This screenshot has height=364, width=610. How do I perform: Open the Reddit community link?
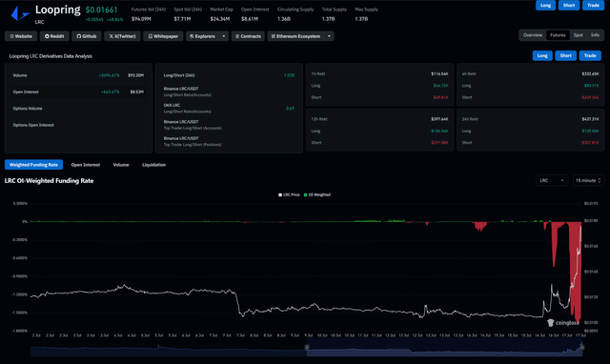coord(54,36)
